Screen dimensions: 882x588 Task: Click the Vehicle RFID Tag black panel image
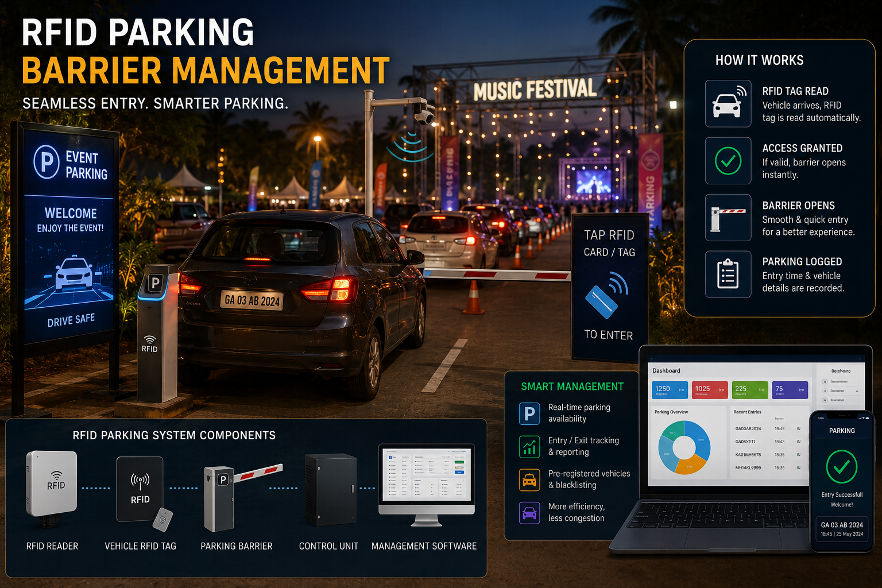coord(140,489)
